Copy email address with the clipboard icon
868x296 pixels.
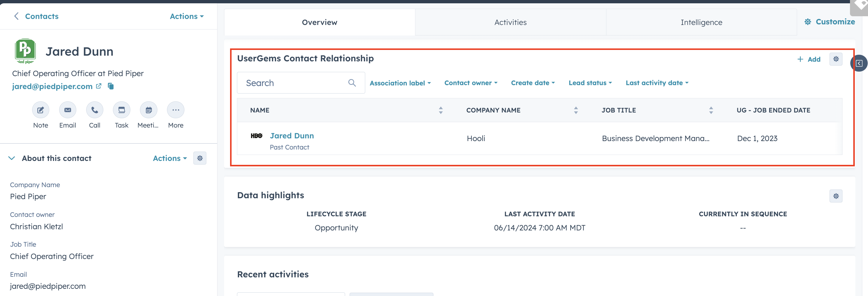(x=111, y=86)
